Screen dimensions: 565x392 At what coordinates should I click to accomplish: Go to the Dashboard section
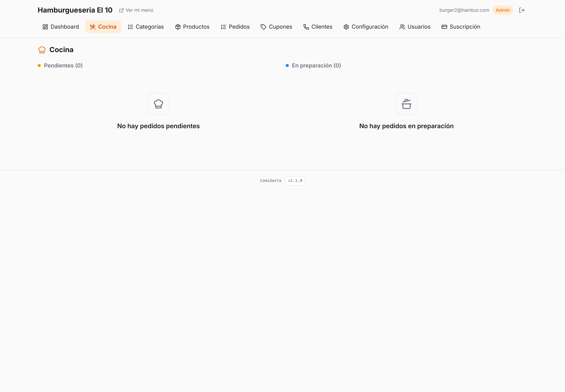point(61,27)
